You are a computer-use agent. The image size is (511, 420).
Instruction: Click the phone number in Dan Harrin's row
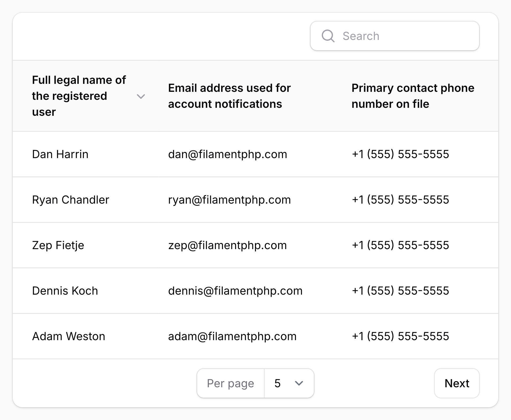coord(400,154)
